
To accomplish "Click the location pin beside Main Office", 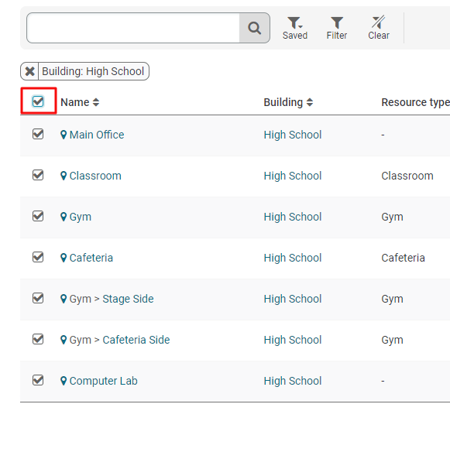I will click(x=64, y=135).
